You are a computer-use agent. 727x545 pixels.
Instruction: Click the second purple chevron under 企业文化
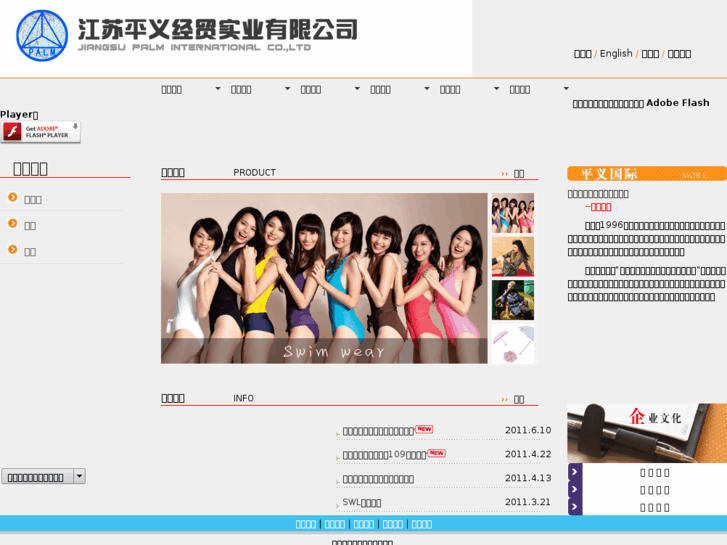[x=575, y=489]
